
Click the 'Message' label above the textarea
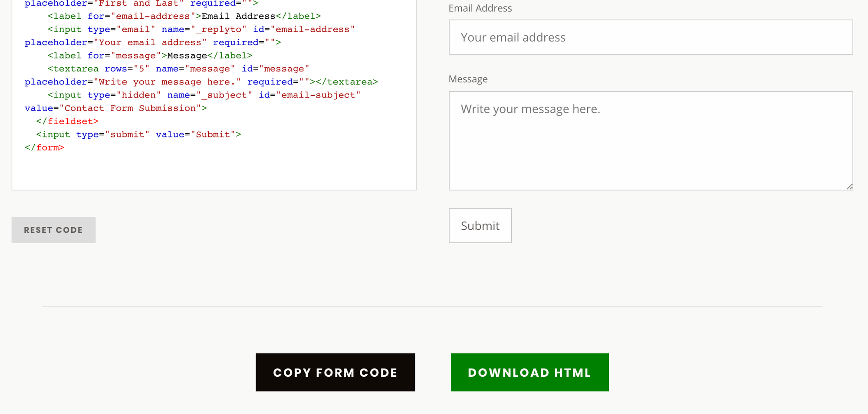[468, 79]
